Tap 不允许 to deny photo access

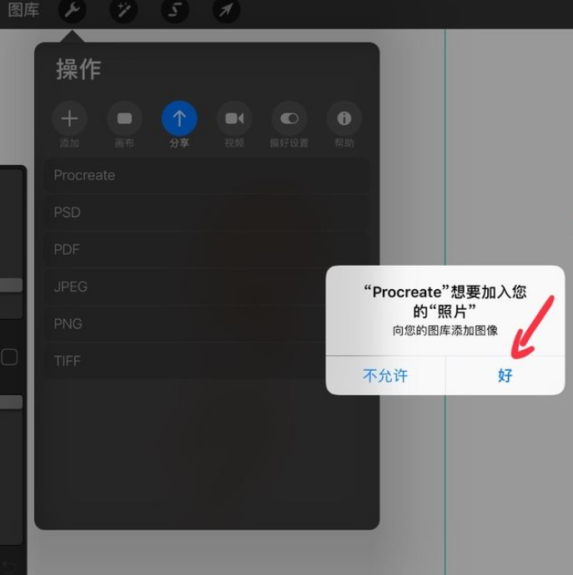click(x=385, y=376)
